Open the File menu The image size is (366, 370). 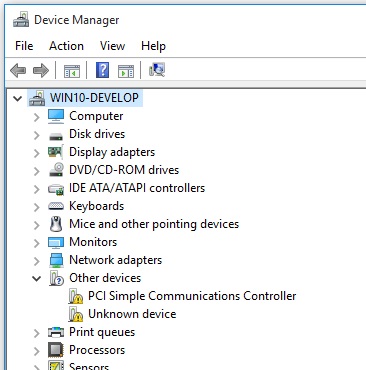[24, 46]
